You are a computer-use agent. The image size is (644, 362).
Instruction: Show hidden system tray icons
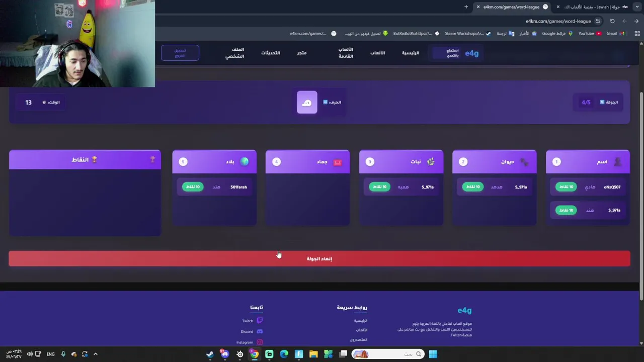[x=96, y=354]
